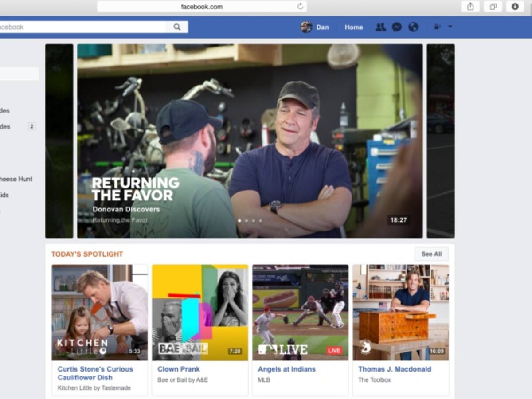Show the next carousel video on right
Image resolution: width=532 pixels, height=399 pixels.
point(441,141)
